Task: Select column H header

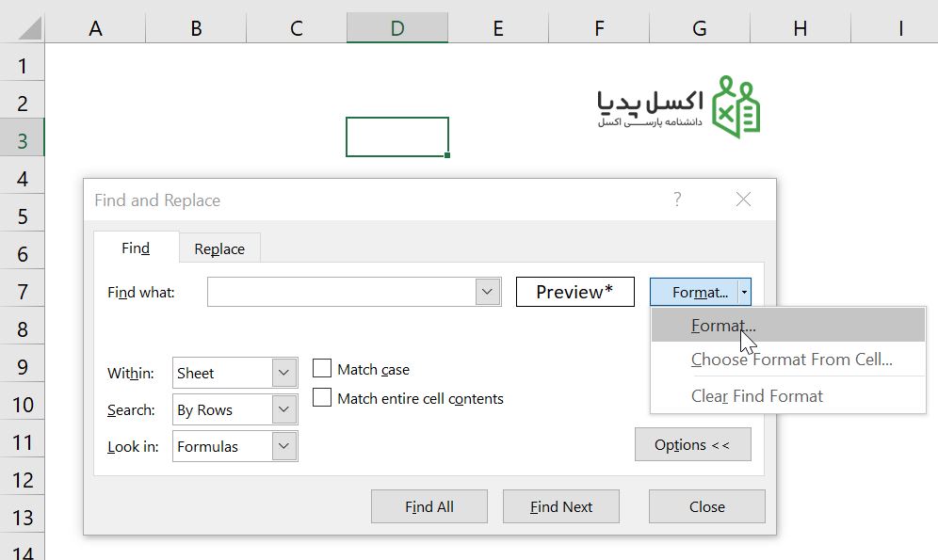Action: point(800,28)
